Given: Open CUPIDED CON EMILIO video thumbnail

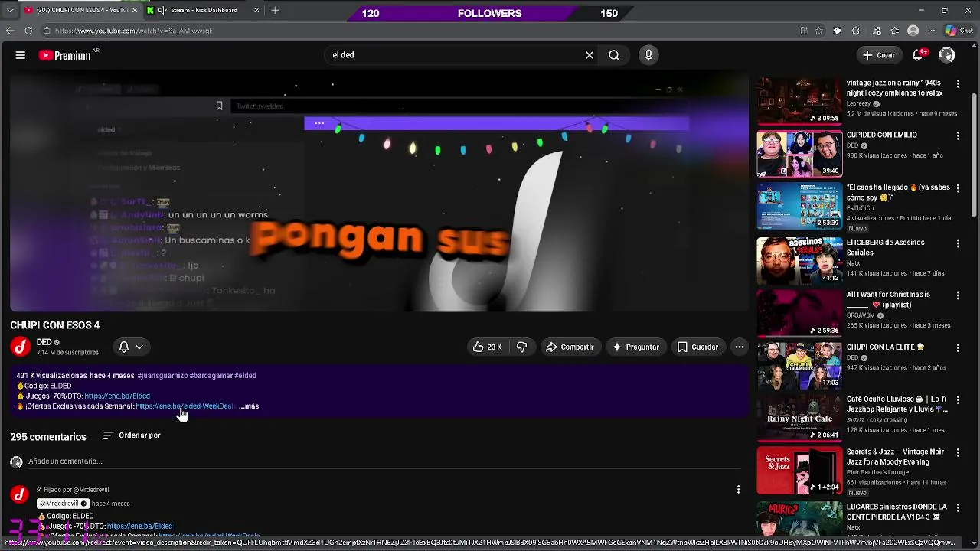Looking at the screenshot, I should point(799,153).
